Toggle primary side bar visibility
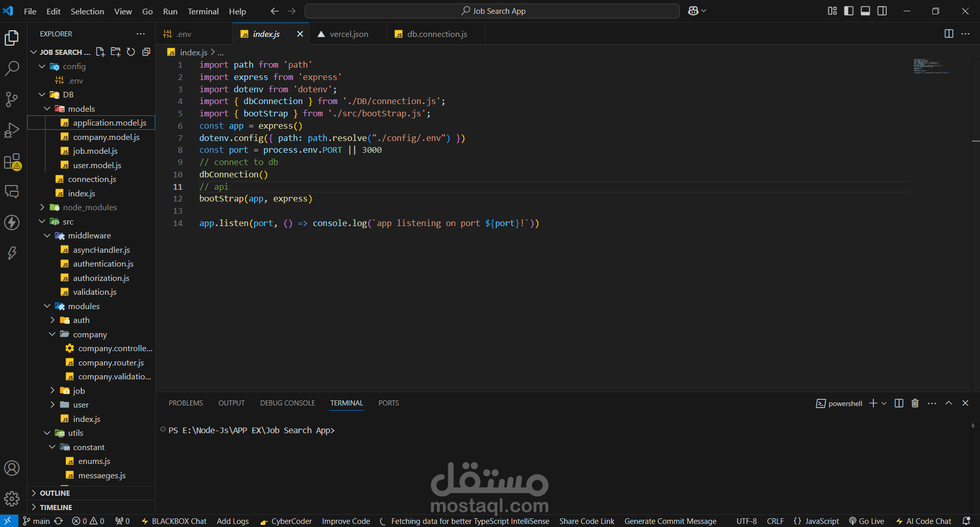Viewport: 980px width, 527px height. (849, 11)
